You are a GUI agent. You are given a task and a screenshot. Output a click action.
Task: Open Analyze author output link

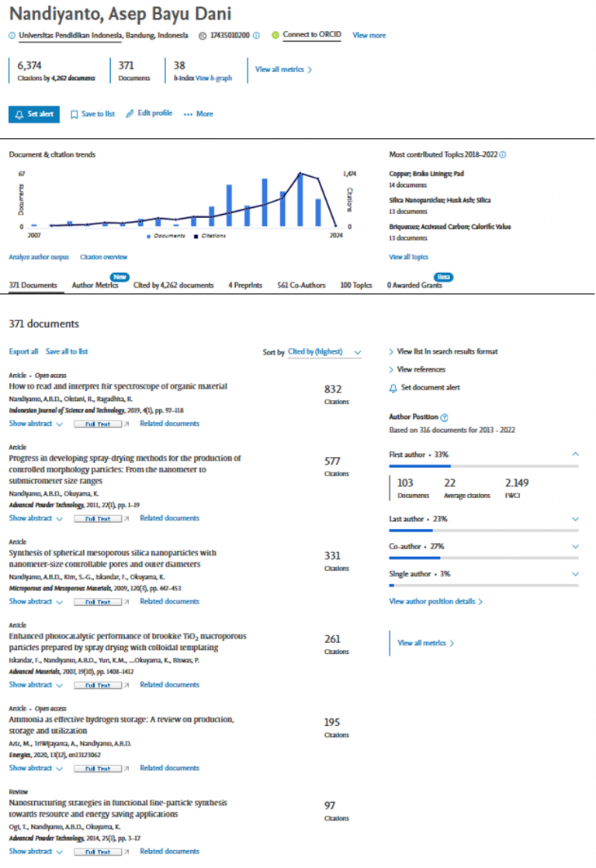39,258
